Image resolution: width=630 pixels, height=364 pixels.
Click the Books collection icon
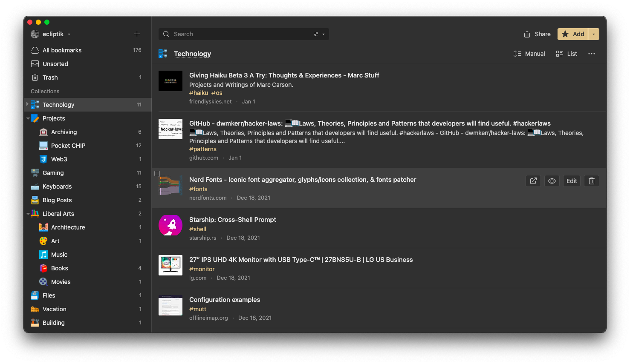click(44, 268)
